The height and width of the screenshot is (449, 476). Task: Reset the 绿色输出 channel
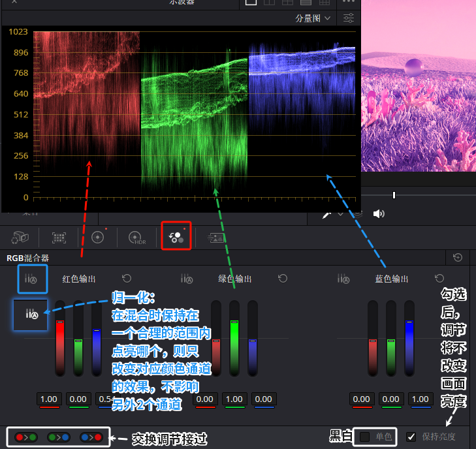[283, 278]
